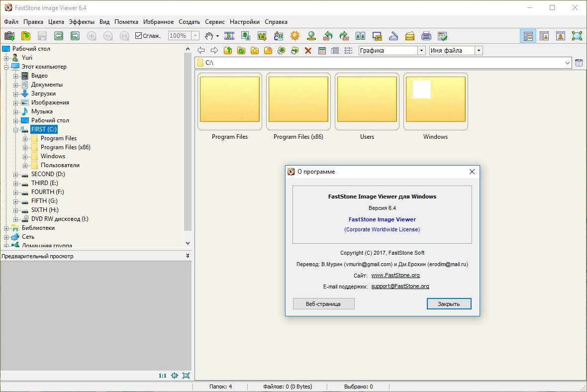
Task: Enter full screen mode icon
Action: coord(577,36)
